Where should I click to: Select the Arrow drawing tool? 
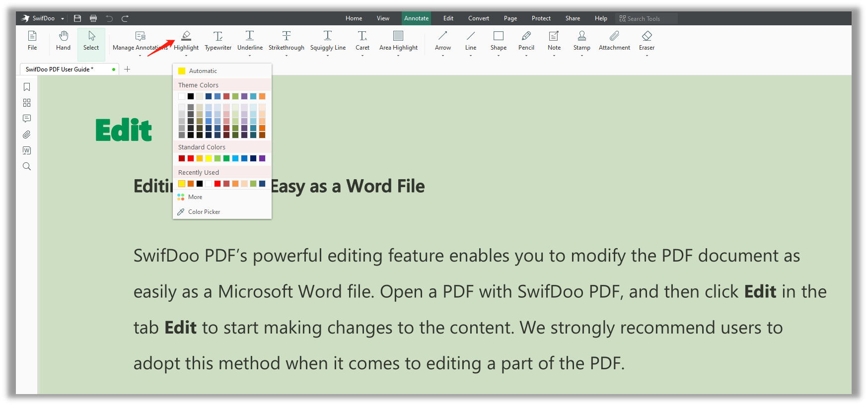coord(443,41)
